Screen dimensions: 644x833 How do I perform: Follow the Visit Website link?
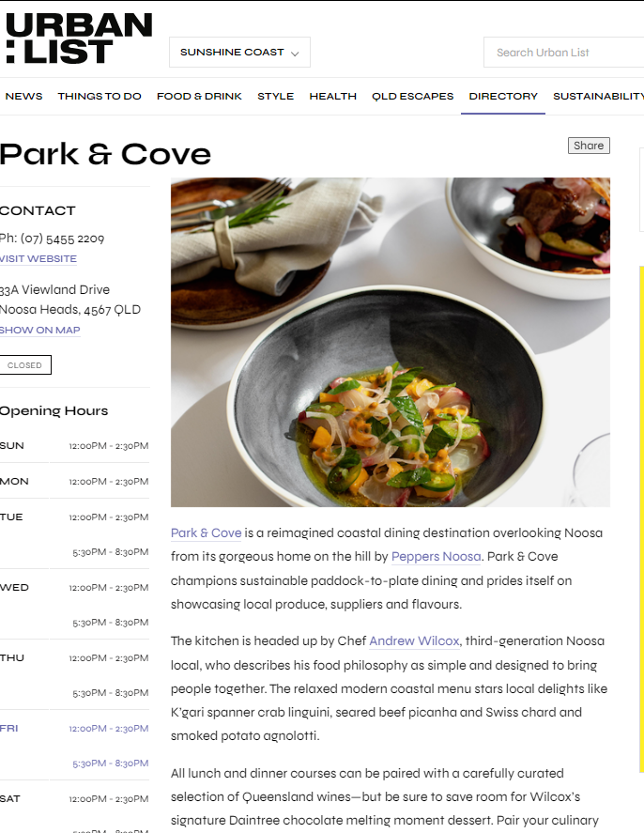[x=38, y=258]
